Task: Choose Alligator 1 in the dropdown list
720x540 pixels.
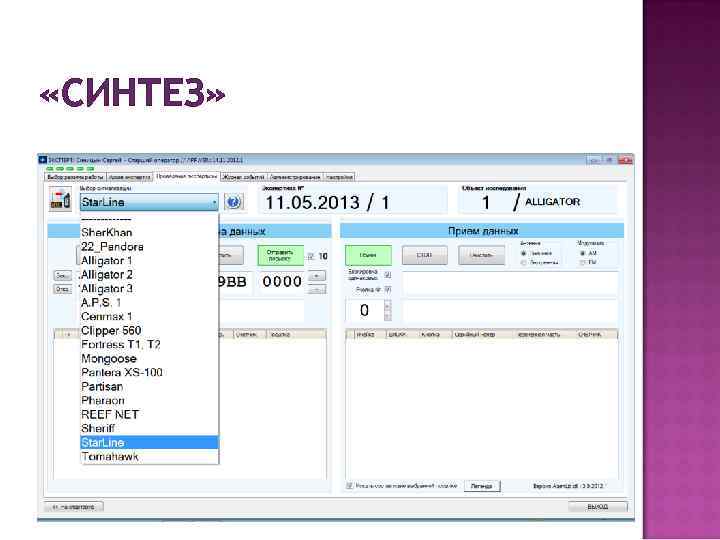Action: pyautogui.click(x=149, y=261)
